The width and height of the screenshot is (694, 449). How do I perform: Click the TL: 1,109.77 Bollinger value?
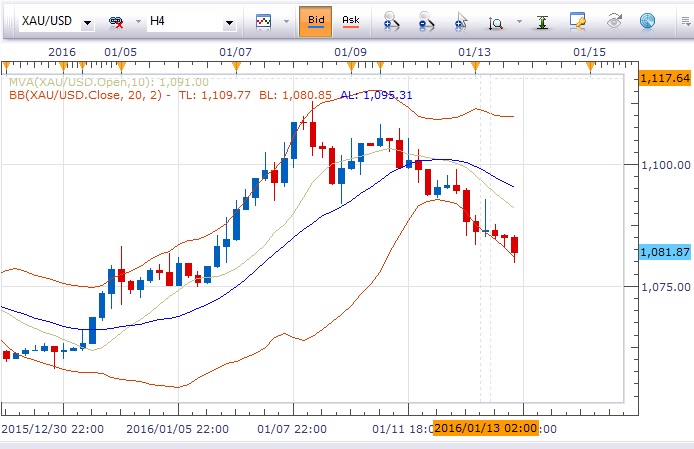pos(215,95)
